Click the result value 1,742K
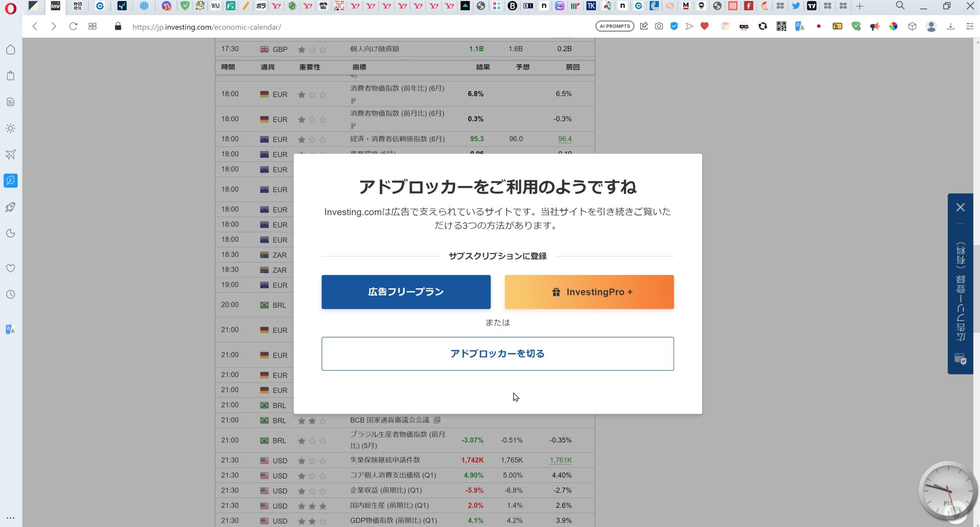The height and width of the screenshot is (527, 980). (x=472, y=460)
